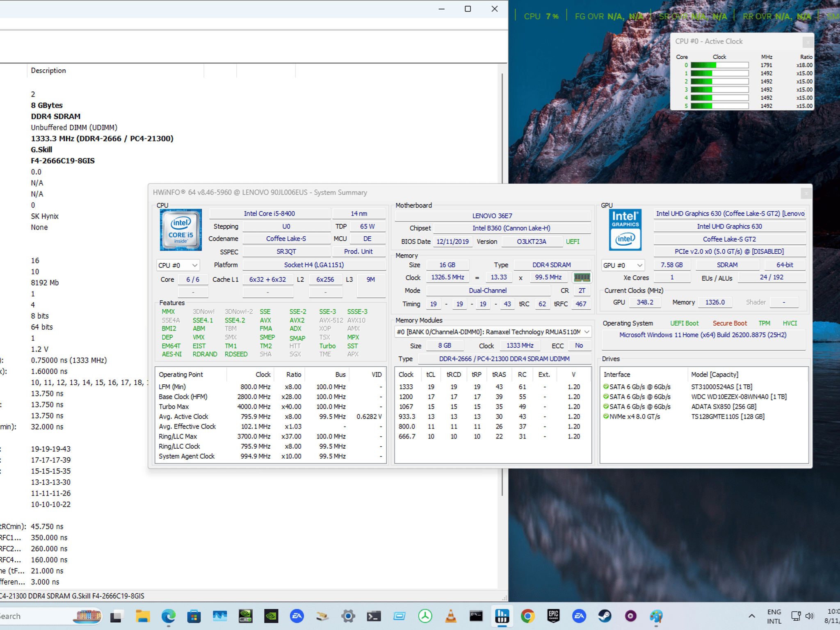Click the Dual-Channel memory mode field
Screen dimensions: 840x630
point(488,290)
